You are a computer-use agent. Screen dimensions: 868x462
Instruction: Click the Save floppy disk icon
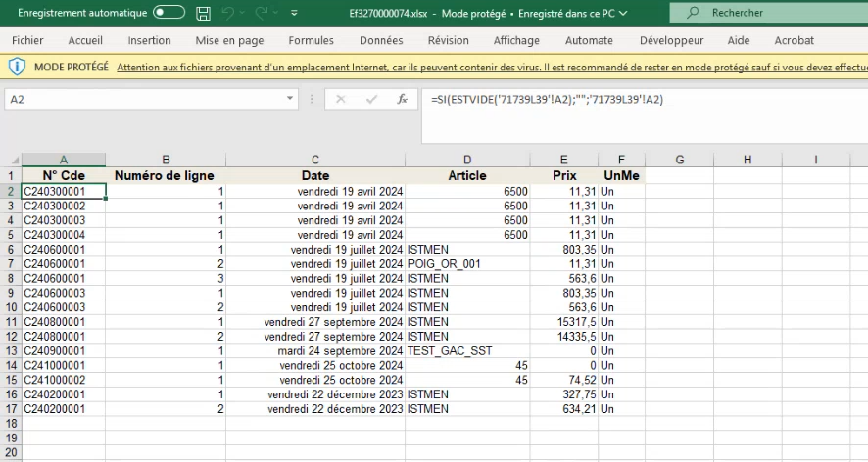tap(203, 14)
